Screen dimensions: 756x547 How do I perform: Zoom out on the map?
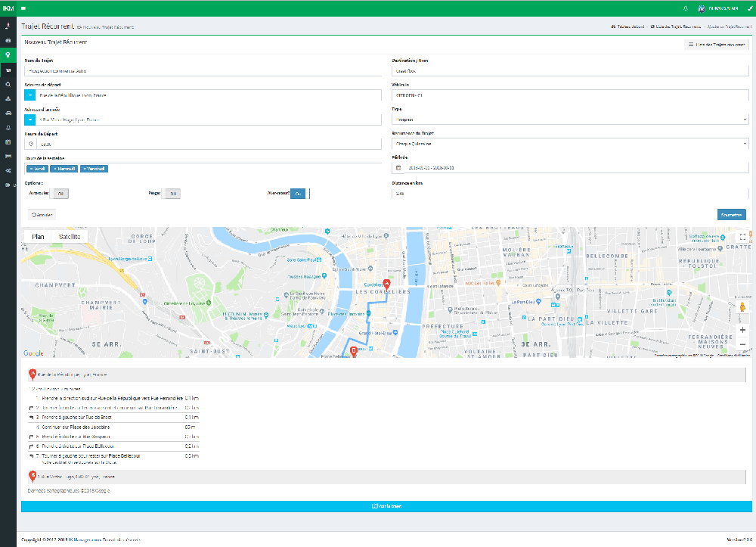[x=742, y=344]
